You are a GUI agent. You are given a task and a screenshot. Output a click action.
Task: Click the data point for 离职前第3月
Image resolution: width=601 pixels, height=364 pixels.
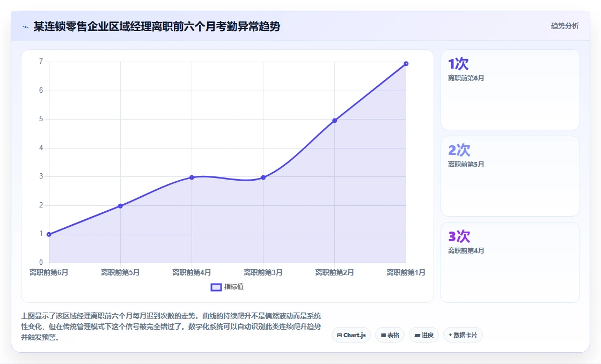tap(263, 177)
